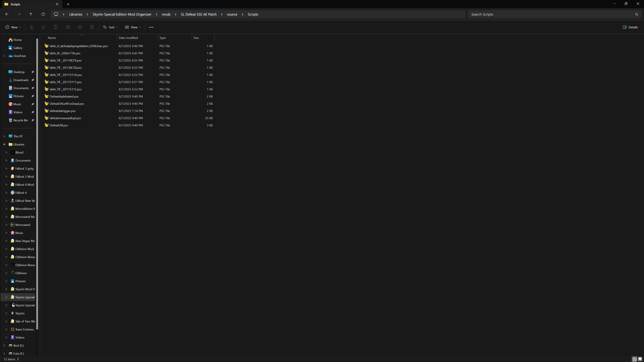644x362 pixels.
Task: Open the See more ellipsis menu
Action: point(151,27)
